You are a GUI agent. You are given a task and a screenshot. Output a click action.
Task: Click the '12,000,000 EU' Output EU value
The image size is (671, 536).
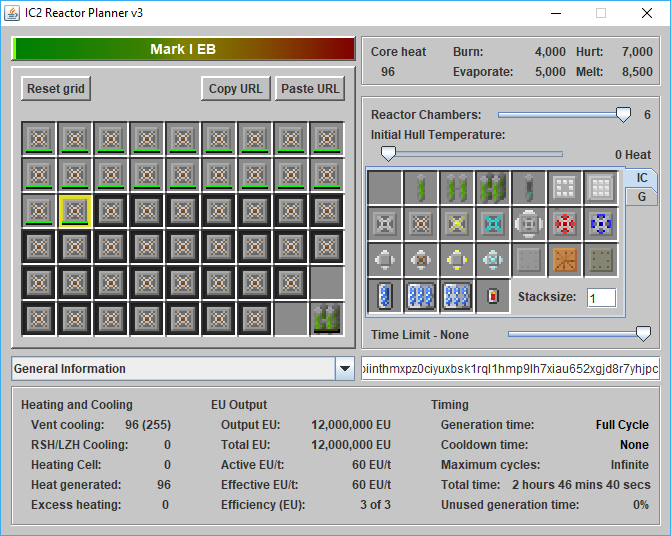(x=351, y=425)
